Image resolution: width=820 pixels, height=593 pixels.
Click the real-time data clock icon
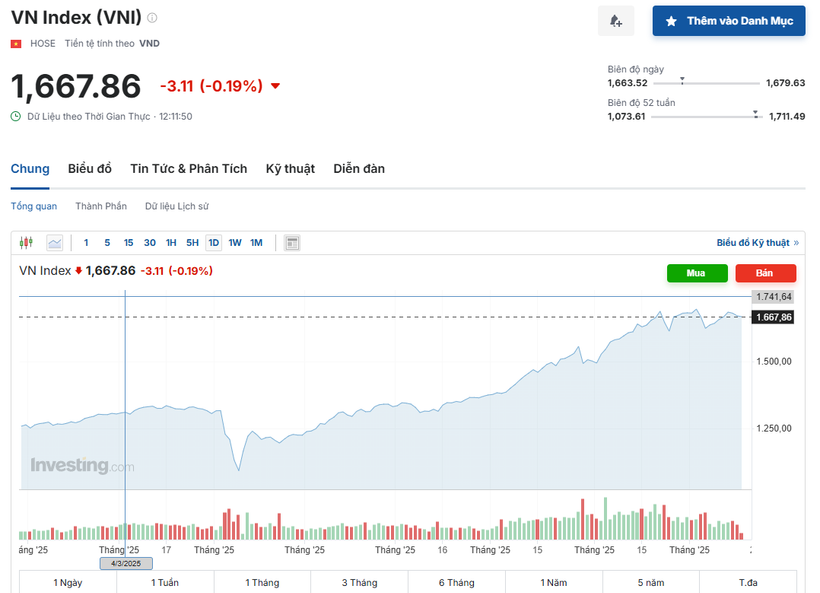(x=16, y=116)
